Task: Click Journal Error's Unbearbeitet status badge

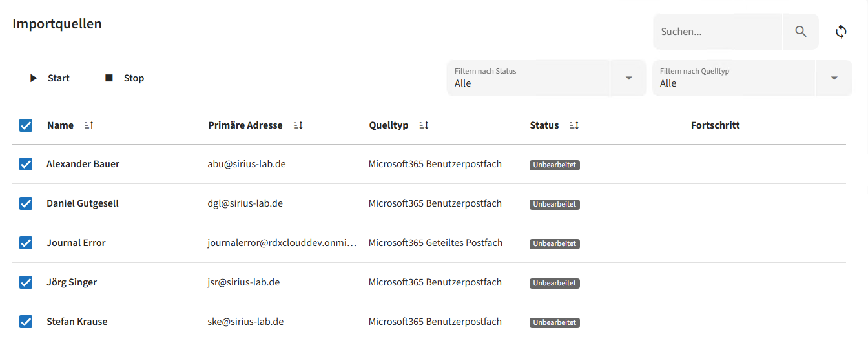Action: [555, 244]
